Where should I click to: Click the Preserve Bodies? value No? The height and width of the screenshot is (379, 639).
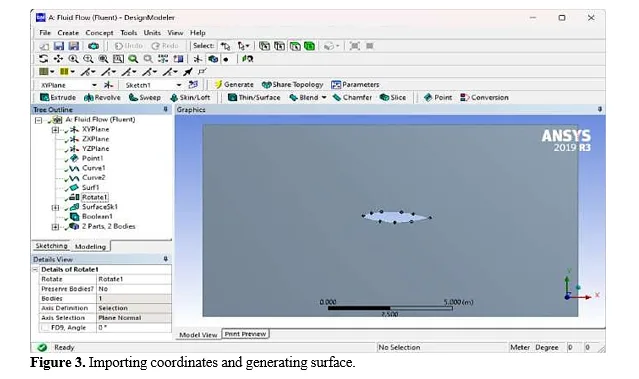(x=133, y=289)
